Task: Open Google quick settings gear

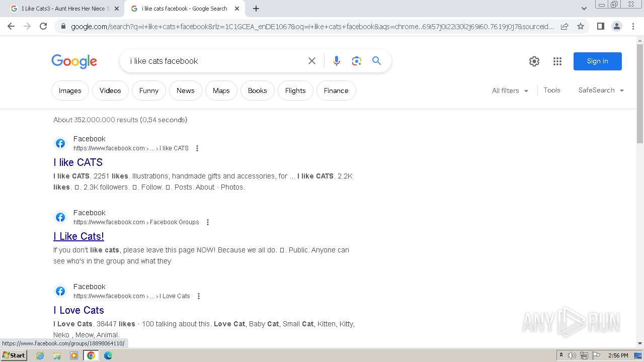Action: pos(534,61)
